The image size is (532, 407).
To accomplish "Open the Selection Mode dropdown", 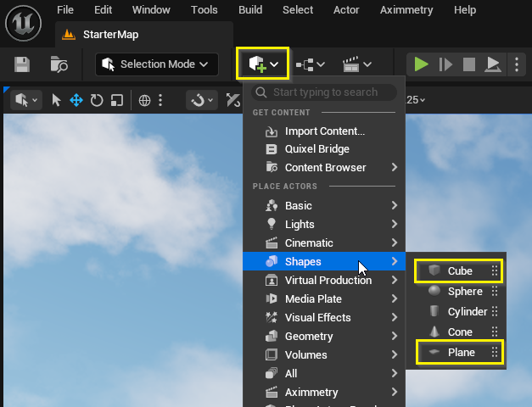I will [157, 64].
